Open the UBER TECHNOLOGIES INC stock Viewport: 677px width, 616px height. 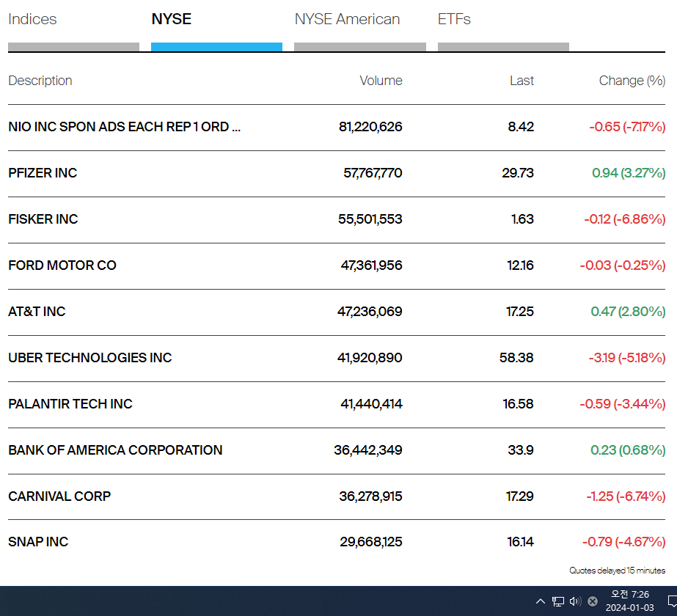click(x=90, y=358)
